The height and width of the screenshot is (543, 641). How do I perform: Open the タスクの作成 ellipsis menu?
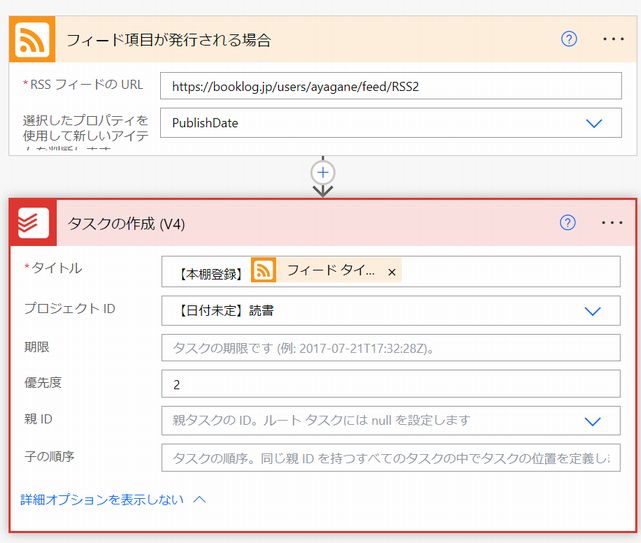pos(612,223)
